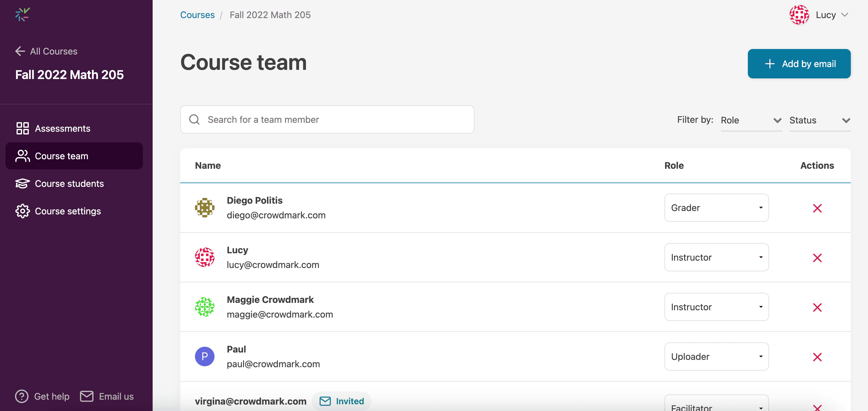The image size is (868, 411).
Task: Click the Courses breadcrumb link
Action: point(197,15)
